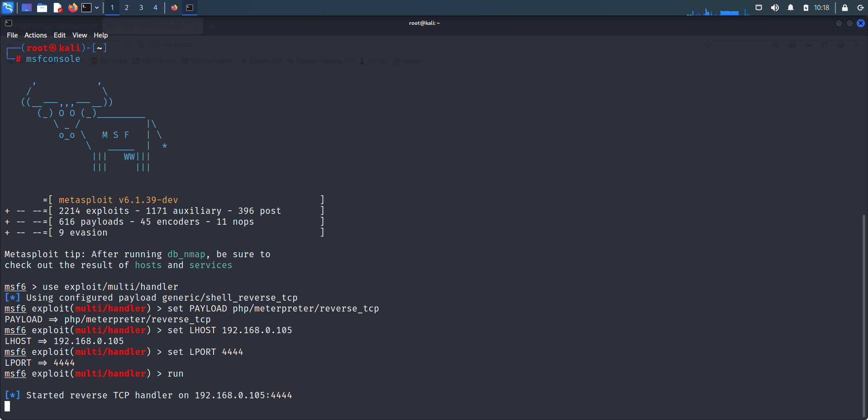Click the green "services" word
Screen dimensions: 868x420
(211, 265)
